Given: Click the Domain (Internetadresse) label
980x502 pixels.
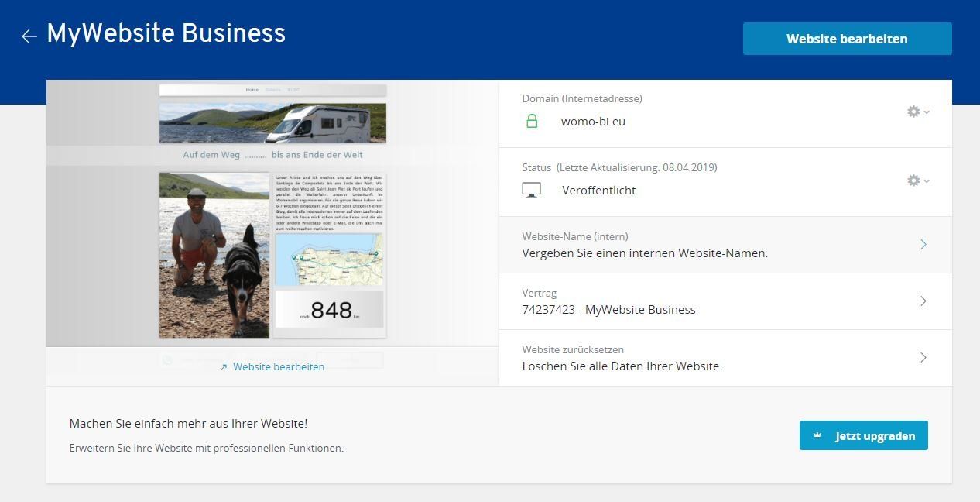Looking at the screenshot, I should pyautogui.click(x=582, y=98).
